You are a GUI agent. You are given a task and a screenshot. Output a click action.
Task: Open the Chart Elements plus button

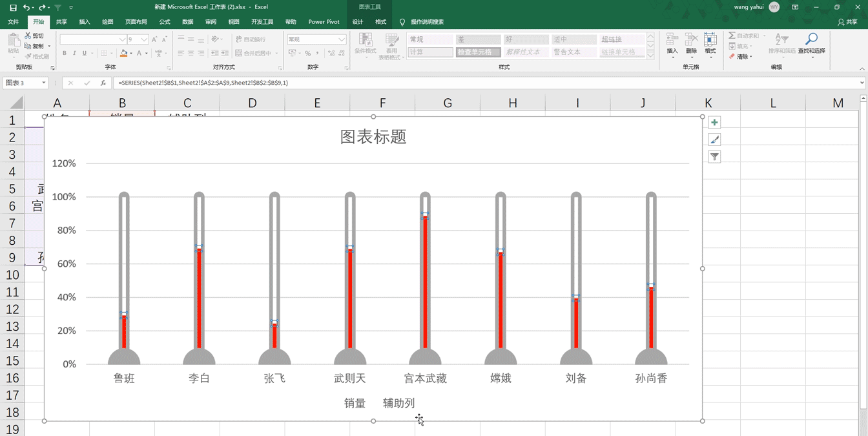point(714,123)
